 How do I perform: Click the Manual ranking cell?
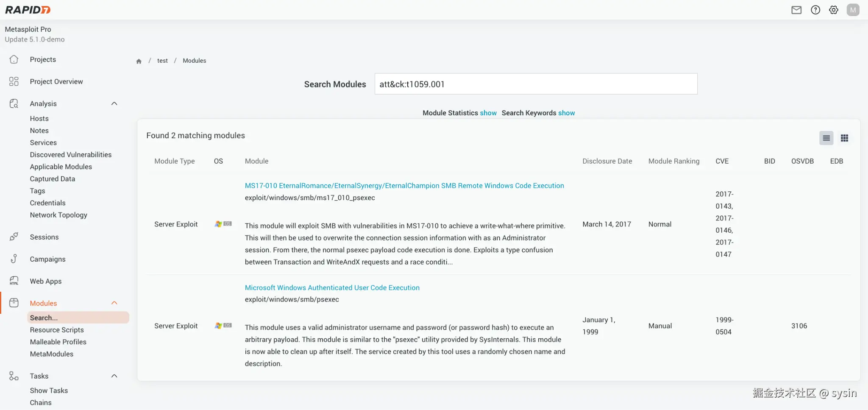[x=660, y=326]
